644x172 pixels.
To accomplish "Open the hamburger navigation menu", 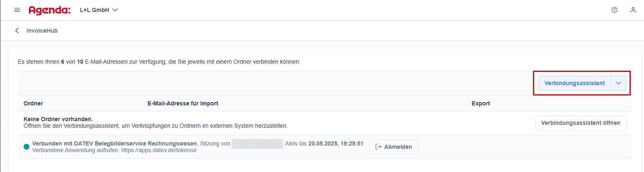I will 17,10.
